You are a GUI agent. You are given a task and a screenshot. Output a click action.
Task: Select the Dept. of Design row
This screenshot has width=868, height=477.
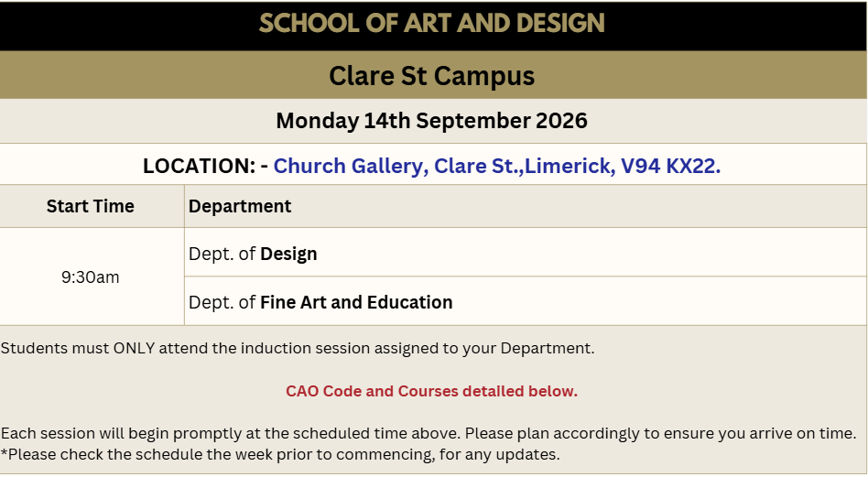(x=526, y=253)
